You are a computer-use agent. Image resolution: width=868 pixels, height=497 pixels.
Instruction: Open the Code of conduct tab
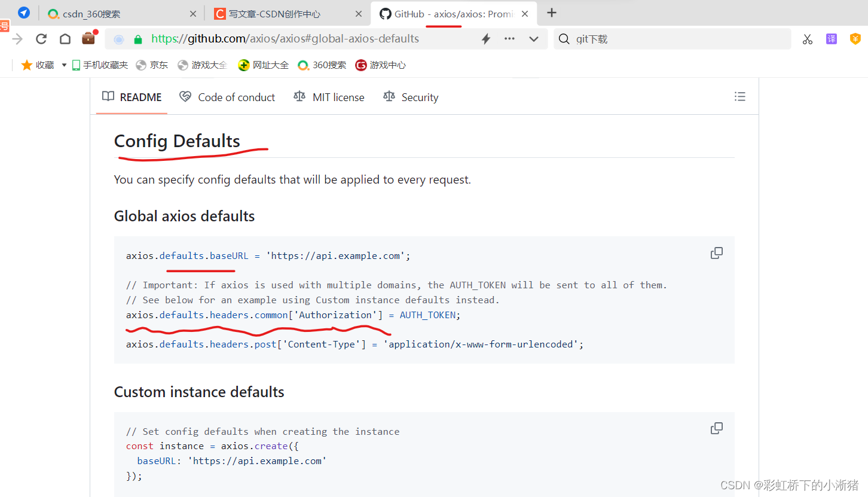228,97
